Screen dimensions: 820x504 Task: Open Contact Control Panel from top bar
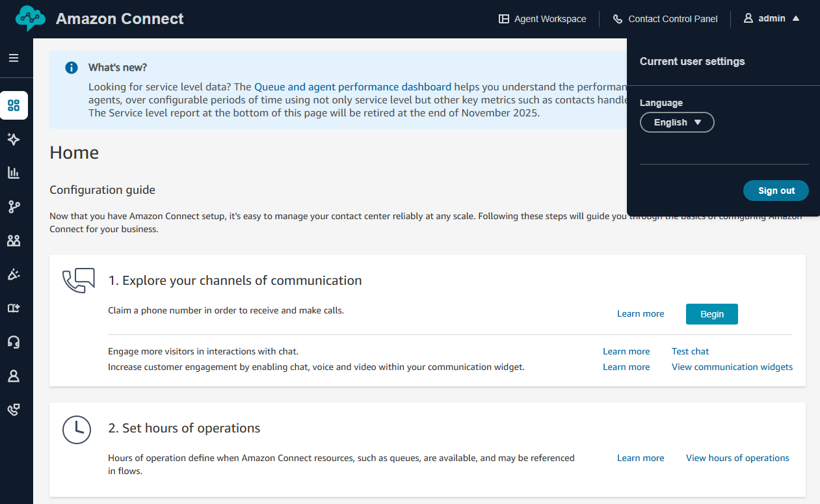point(665,19)
